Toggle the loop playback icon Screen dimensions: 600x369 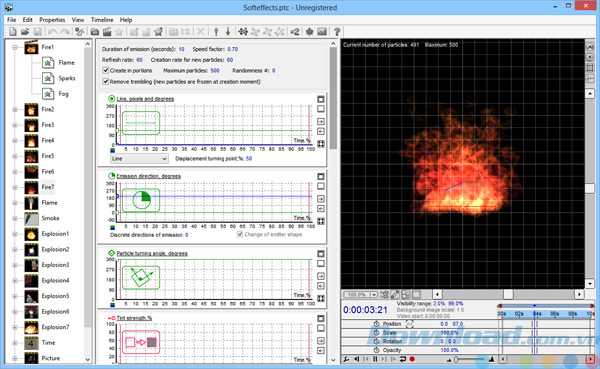(403, 359)
